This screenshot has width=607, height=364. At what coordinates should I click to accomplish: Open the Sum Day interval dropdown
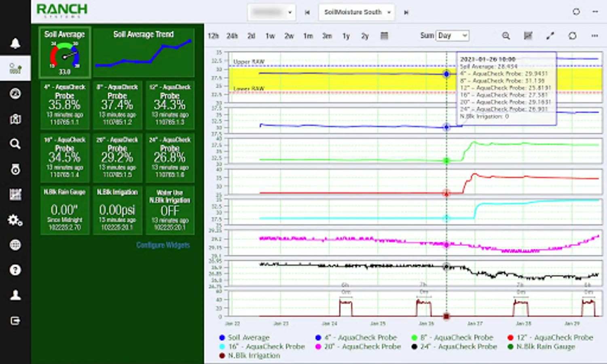click(x=453, y=36)
